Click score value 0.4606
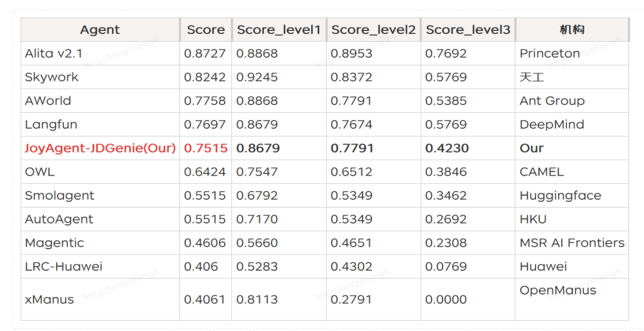 click(x=205, y=243)
